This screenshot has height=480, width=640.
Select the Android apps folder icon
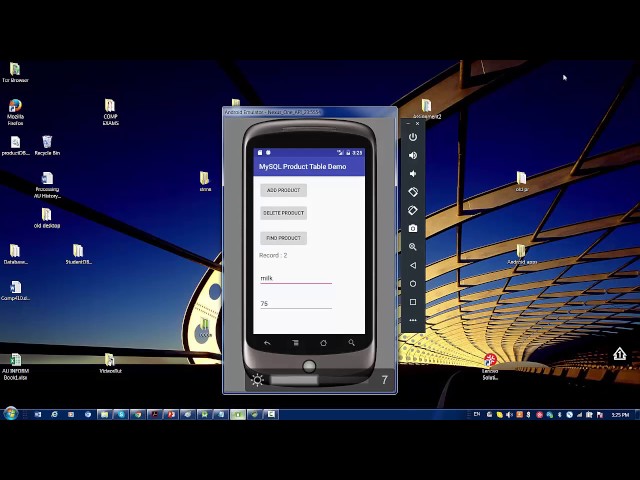click(x=522, y=254)
